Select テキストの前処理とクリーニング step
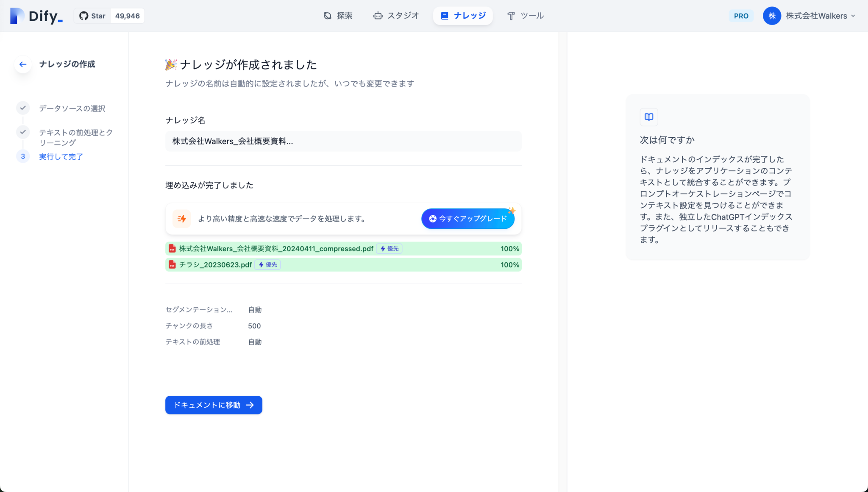The height and width of the screenshot is (492, 868). [75, 137]
